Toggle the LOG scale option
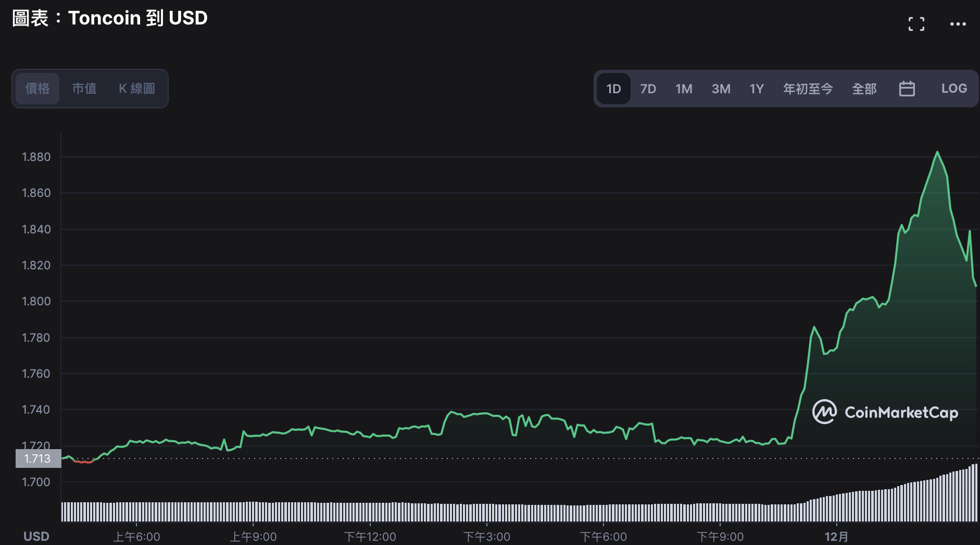Screen dimensions: 980x545 (954, 89)
